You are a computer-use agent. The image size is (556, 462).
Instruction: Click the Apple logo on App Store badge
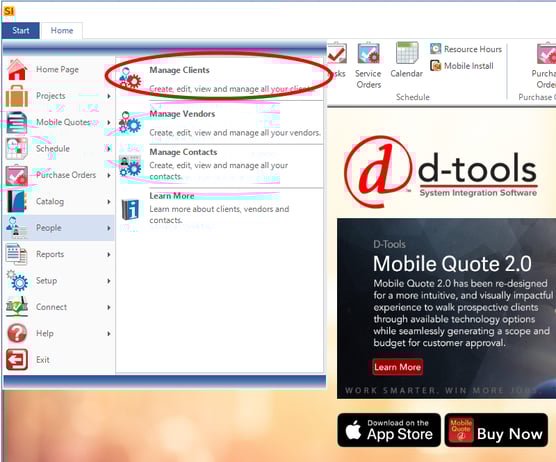(x=353, y=430)
